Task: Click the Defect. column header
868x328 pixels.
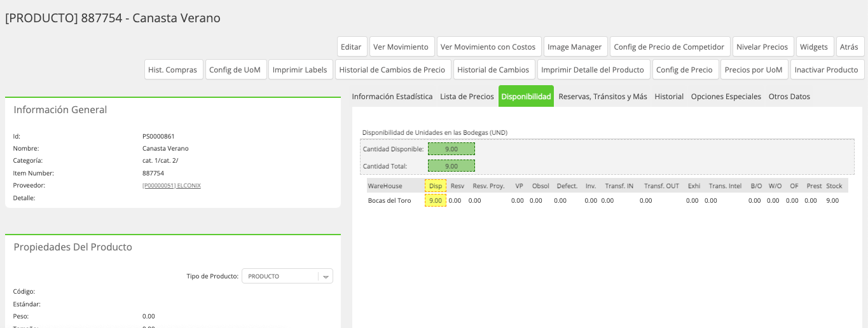Action: click(x=567, y=186)
